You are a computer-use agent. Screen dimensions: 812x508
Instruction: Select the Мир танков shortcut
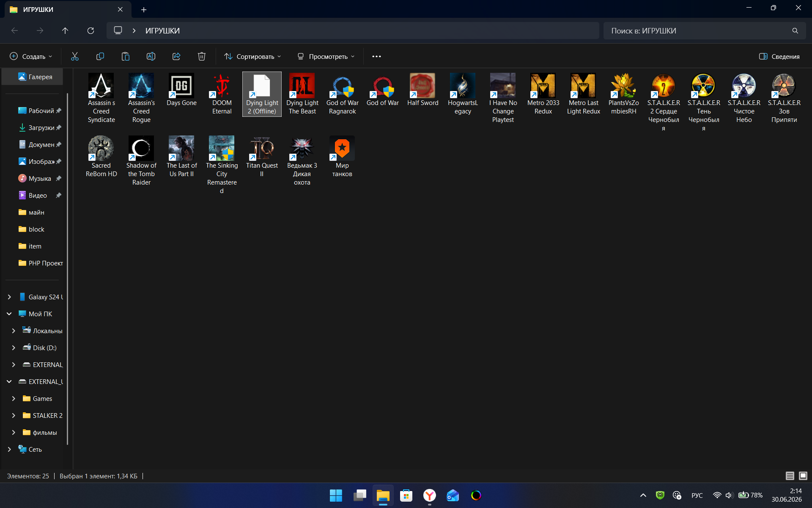[x=342, y=157]
